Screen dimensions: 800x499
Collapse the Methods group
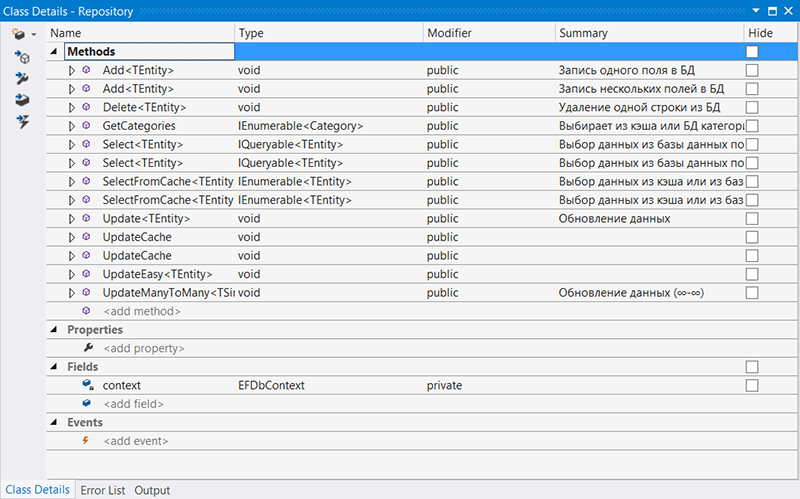pos(54,51)
